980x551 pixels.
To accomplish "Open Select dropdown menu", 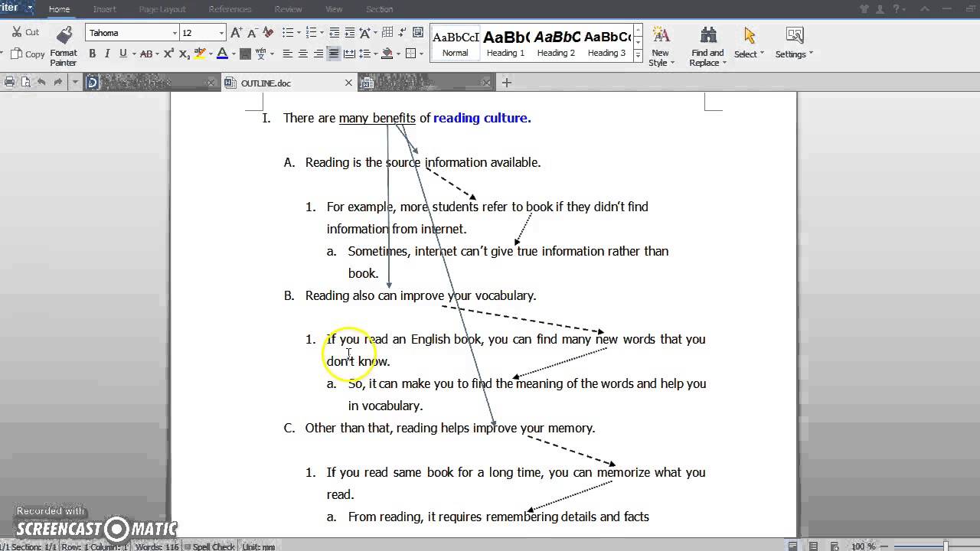I will (x=748, y=44).
